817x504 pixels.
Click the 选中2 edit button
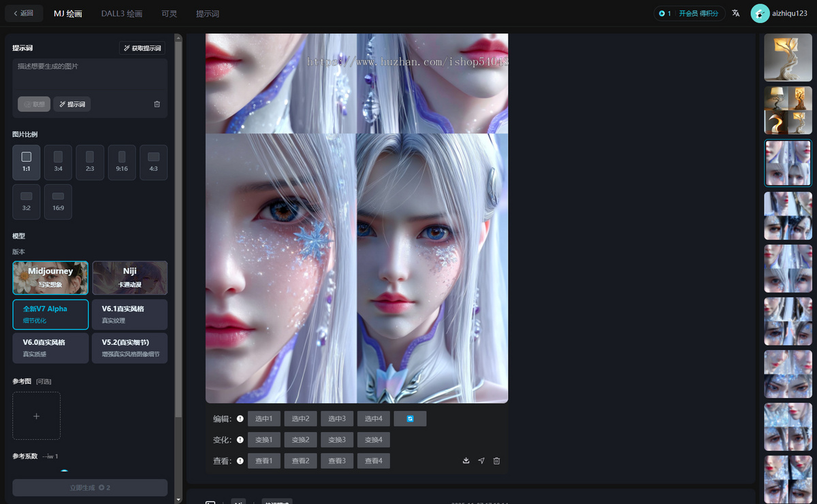click(300, 418)
